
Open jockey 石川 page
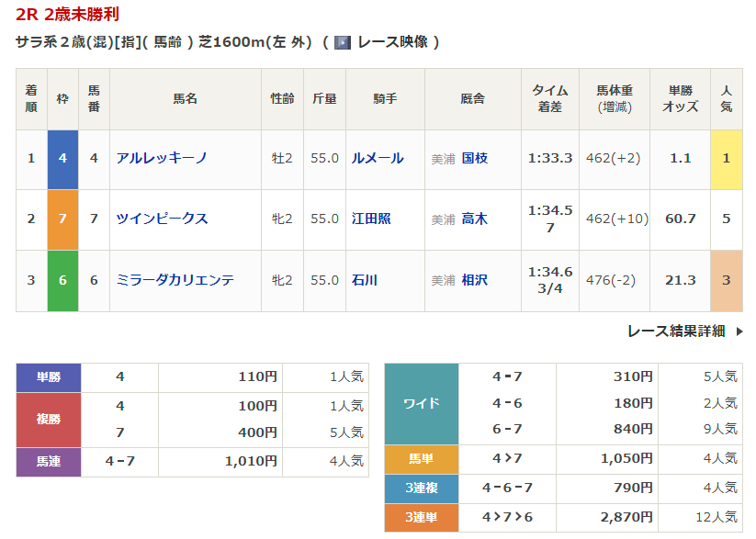pos(365,280)
